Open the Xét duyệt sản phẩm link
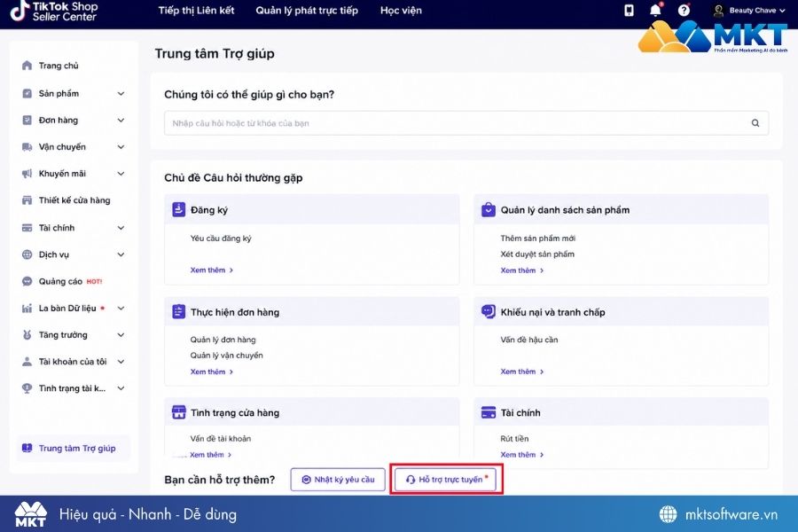 [x=537, y=254]
